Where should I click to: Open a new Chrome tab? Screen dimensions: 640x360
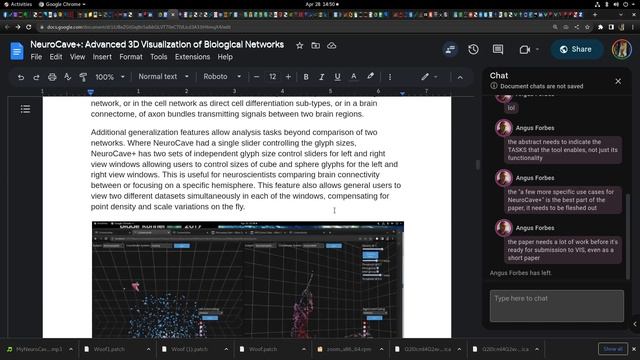click(x=595, y=15)
